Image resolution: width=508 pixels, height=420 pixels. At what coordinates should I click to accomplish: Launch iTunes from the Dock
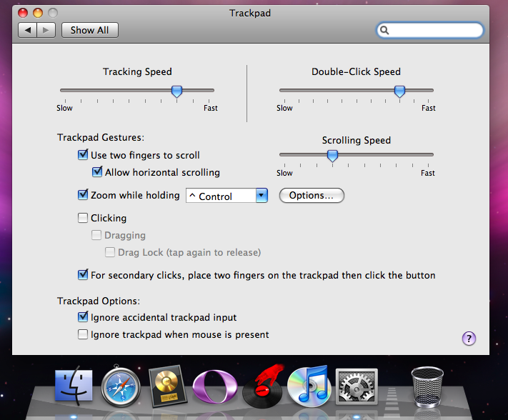(x=309, y=386)
